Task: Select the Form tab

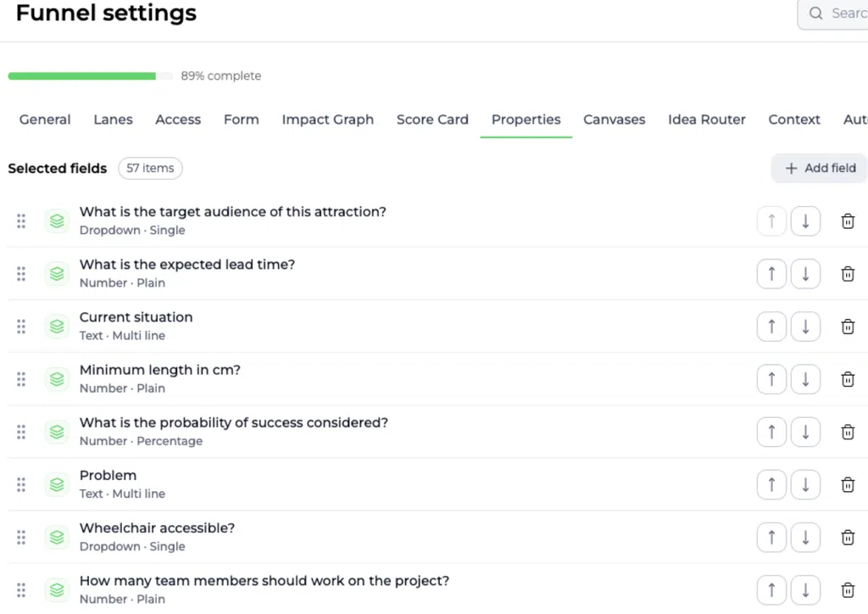Action: tap(242, 120)
